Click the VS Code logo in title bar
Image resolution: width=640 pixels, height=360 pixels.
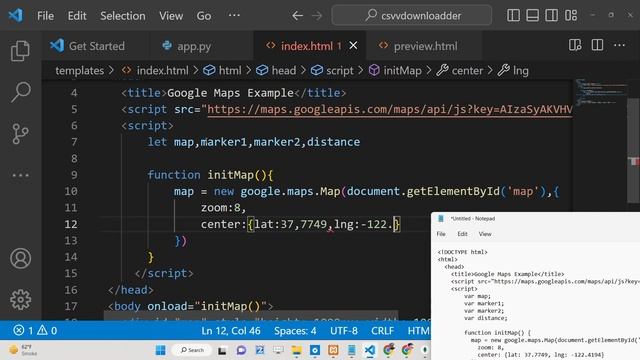tap(16, 16)
